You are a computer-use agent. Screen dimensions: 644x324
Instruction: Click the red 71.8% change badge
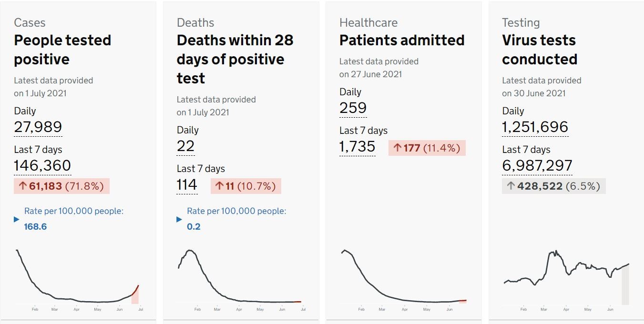tap(61, 186)
